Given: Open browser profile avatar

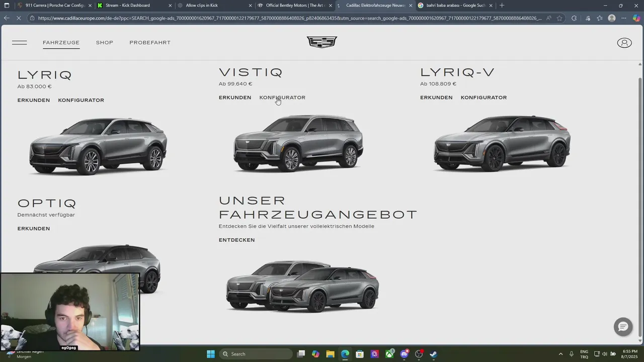Looking at the screenshot, I should coord(612,18).
